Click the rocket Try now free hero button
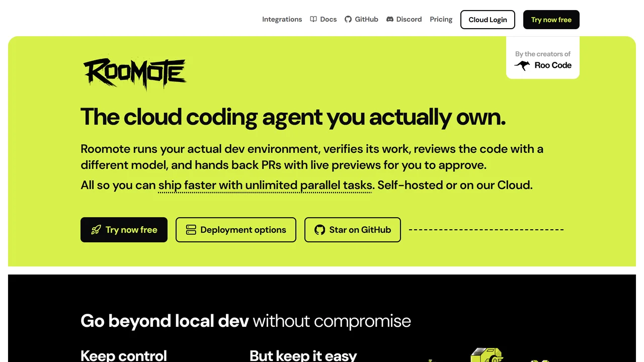Image resolution: width=644 pixels, height=362 pixels. pos(124,230)
